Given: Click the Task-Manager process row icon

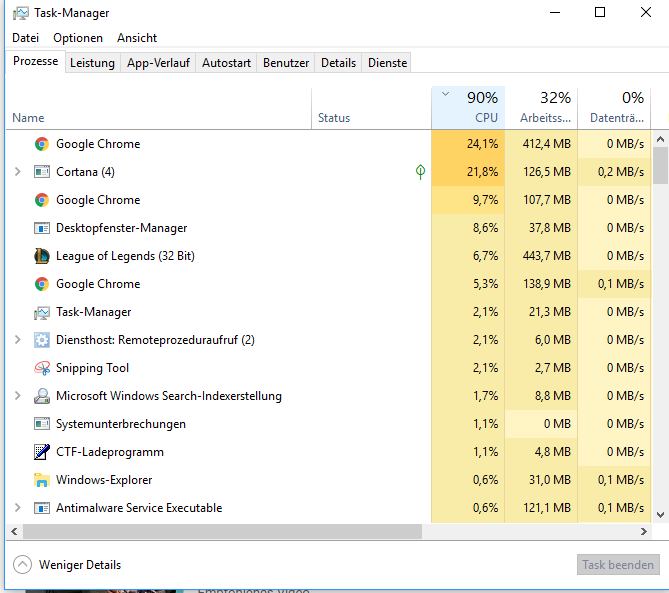Looking at the screenshot, I should [x=42, y=313].
